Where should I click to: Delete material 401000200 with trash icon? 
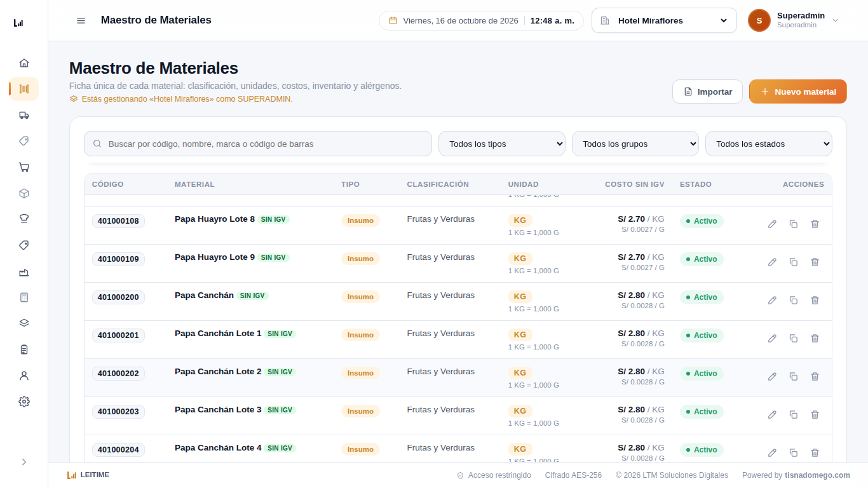click(x=815, y=300)
